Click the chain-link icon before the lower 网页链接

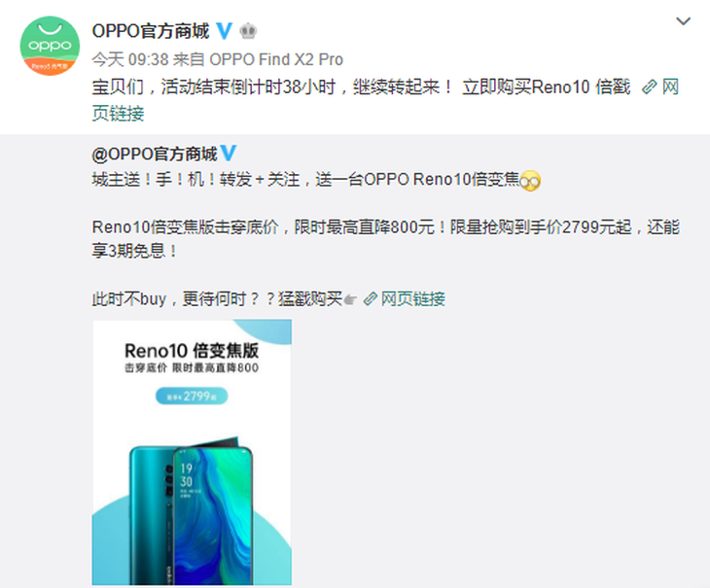click(371, 299)
